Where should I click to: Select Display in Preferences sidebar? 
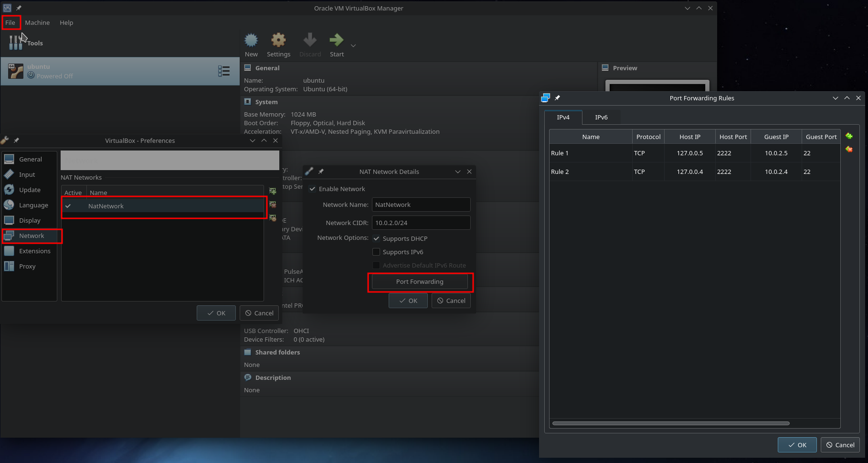point(30,220)
